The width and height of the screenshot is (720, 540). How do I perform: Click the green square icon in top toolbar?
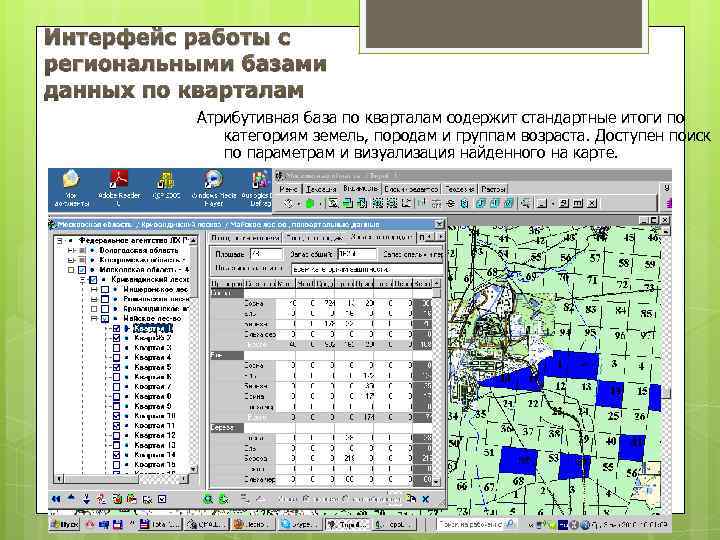coord(309,203)
